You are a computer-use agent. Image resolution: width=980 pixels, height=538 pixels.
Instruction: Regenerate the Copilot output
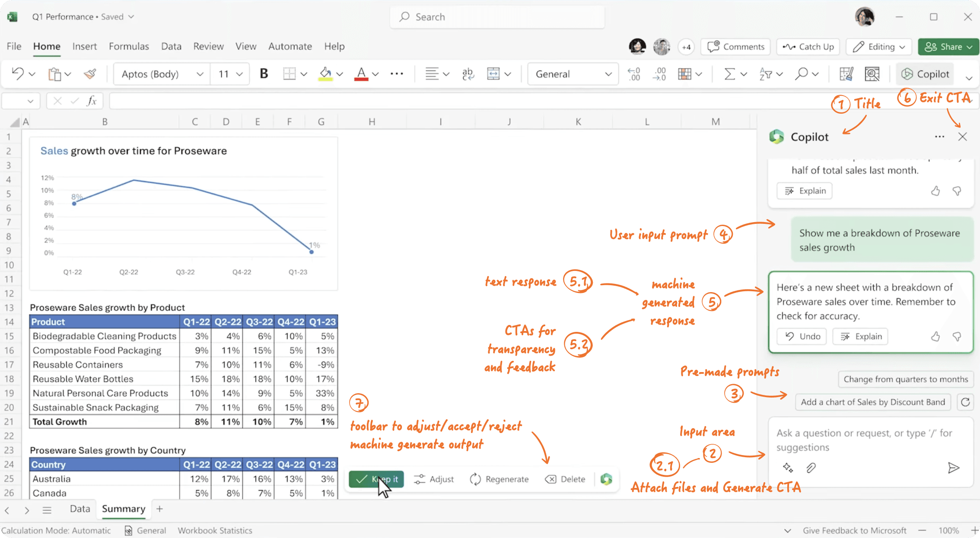(499, 479)
